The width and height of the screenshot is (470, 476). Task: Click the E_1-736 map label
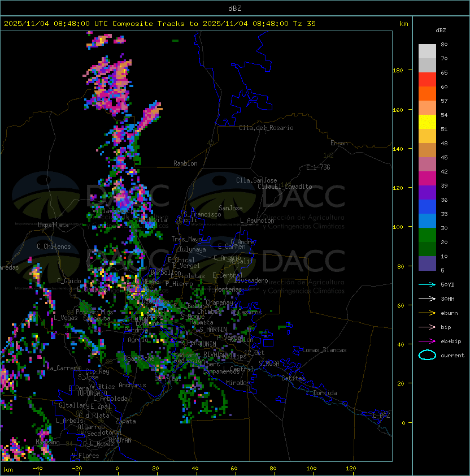tap(318, 167)
